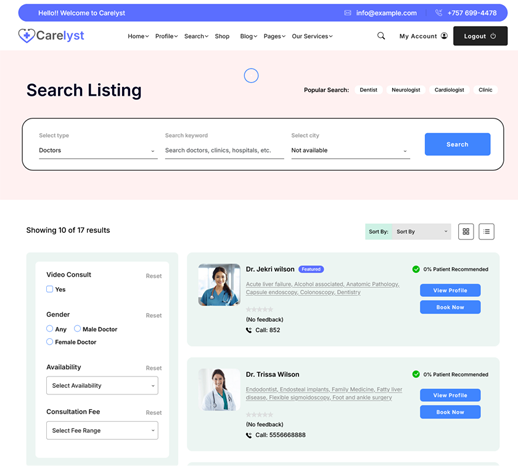Click the My Account user icon
Screen dimensions: 518x466
[444, 36]
